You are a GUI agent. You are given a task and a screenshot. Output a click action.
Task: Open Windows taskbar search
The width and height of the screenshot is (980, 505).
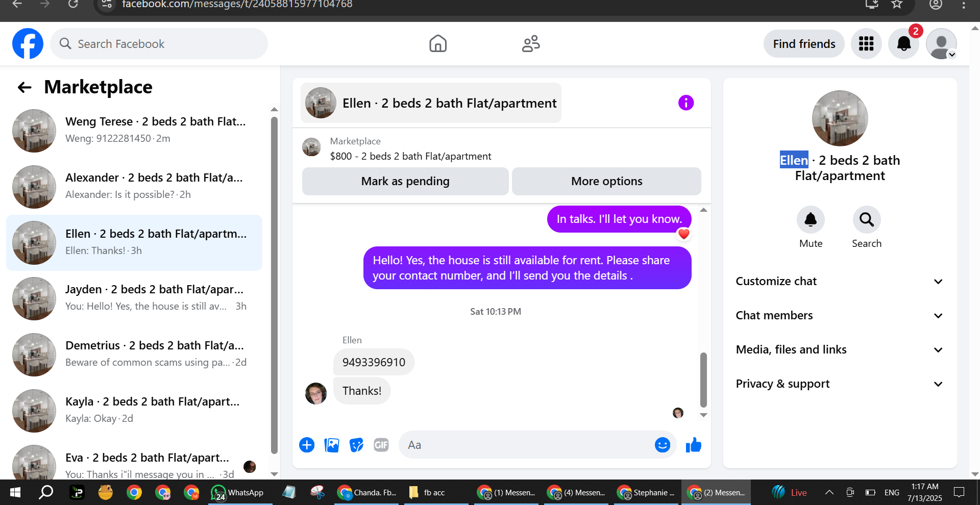tap(46, 492)
